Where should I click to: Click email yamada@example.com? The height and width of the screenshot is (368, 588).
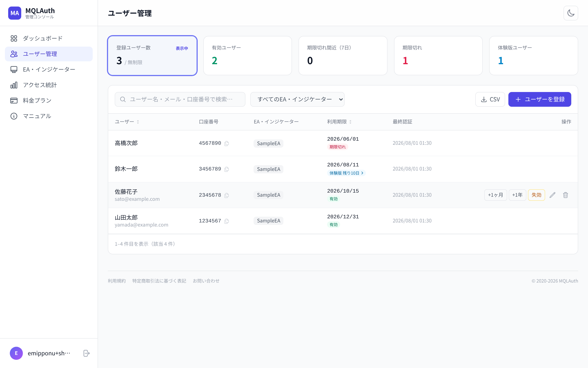(141, 225)
